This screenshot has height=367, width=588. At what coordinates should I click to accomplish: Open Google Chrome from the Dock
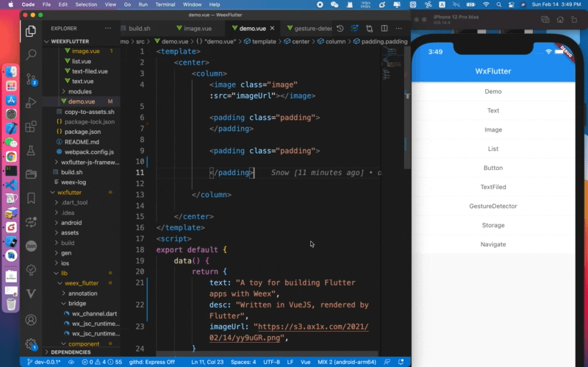(11, 157)
